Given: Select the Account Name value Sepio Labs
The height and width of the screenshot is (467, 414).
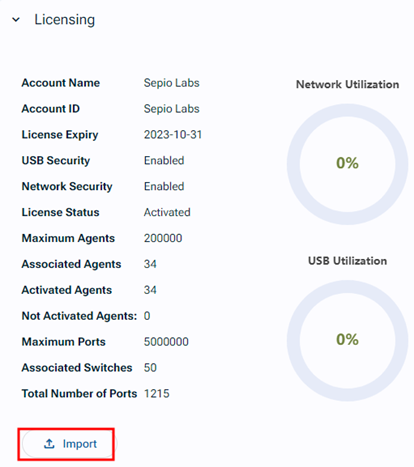Looking at the screenshot, I should [x=171, y=83].
